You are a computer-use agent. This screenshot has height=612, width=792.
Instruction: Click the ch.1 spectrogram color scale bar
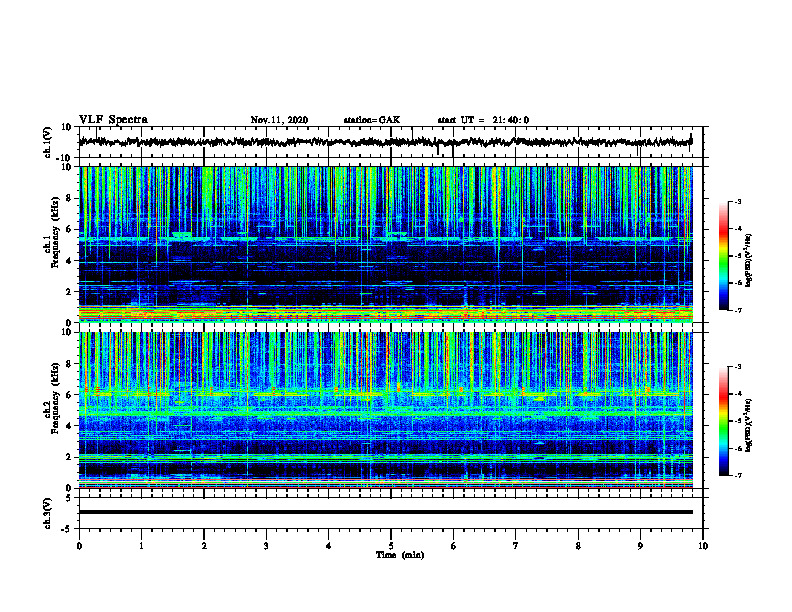click(x=724, y=256)
